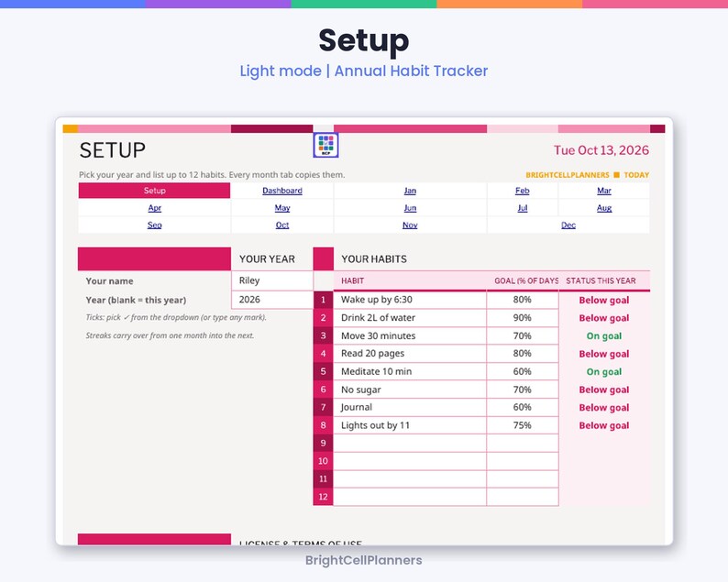
Task: Open the May month link
Action: coord(282,208)
